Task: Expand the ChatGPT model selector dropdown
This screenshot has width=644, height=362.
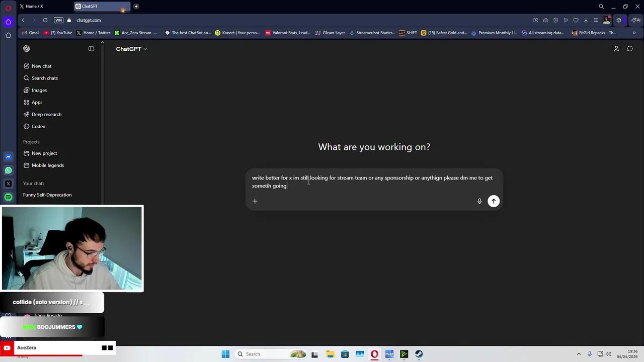Action: click(131, 49)
